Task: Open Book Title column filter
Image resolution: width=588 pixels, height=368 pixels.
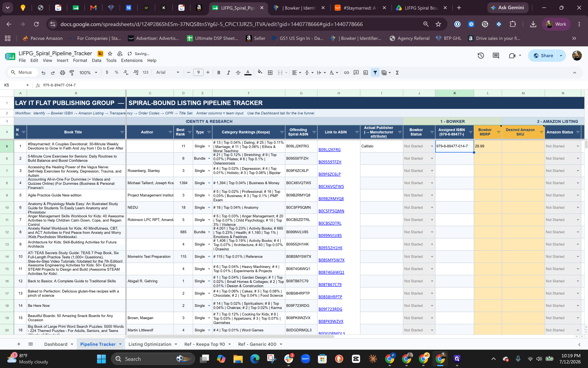Action: click(122, 132)
